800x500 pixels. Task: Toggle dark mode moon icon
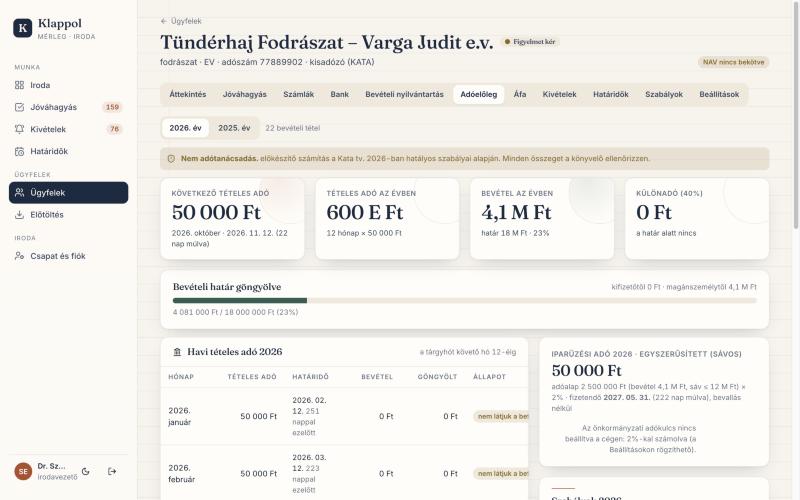pos(86,471)
